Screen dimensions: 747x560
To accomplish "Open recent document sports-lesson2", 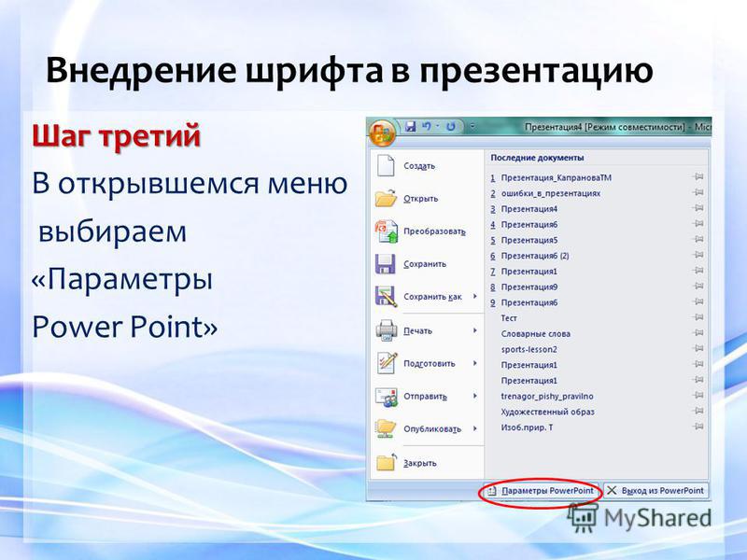I will 529,349.
